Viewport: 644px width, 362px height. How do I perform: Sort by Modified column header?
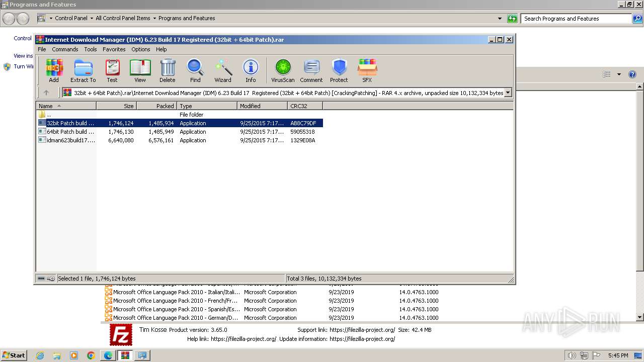pos(262,106)
